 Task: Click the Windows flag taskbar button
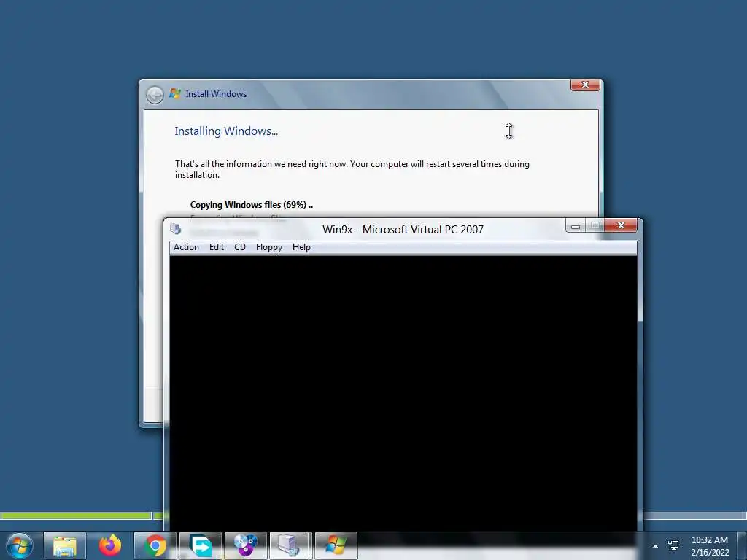click(336, 545)
